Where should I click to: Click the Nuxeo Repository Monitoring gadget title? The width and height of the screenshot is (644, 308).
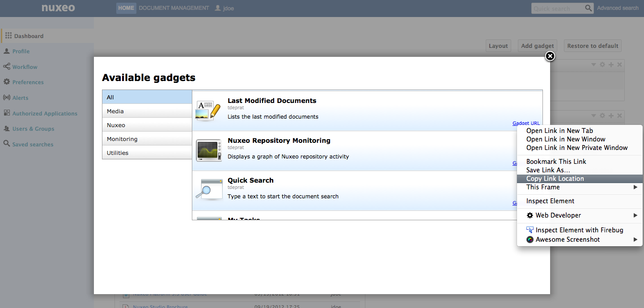click(279, 141)
